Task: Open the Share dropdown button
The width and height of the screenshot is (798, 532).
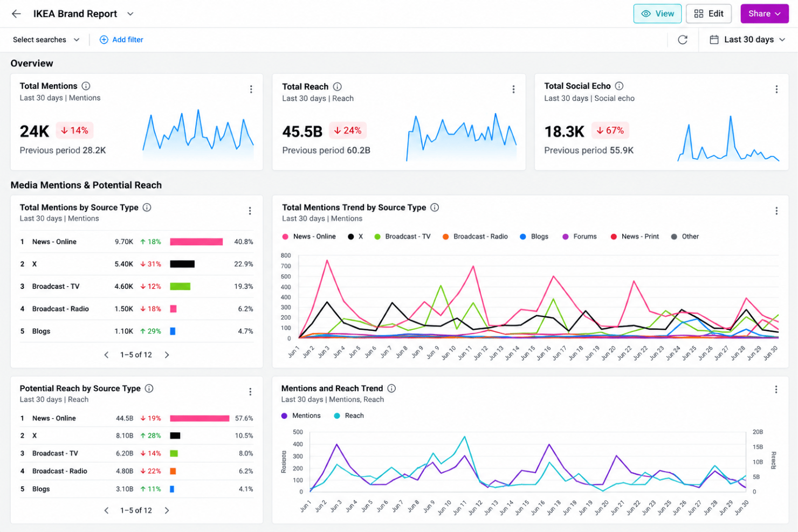Action: pyautogui.click(x=765, y=14)
